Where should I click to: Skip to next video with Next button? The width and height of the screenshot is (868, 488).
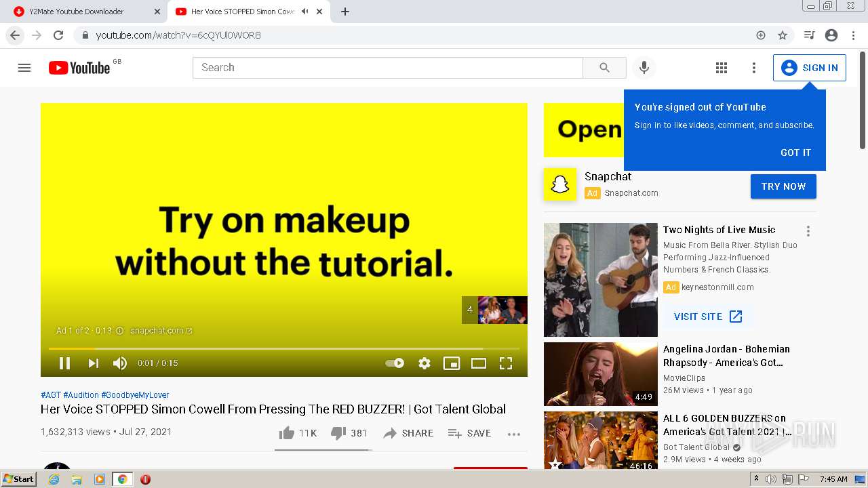[x=93, y=363]
